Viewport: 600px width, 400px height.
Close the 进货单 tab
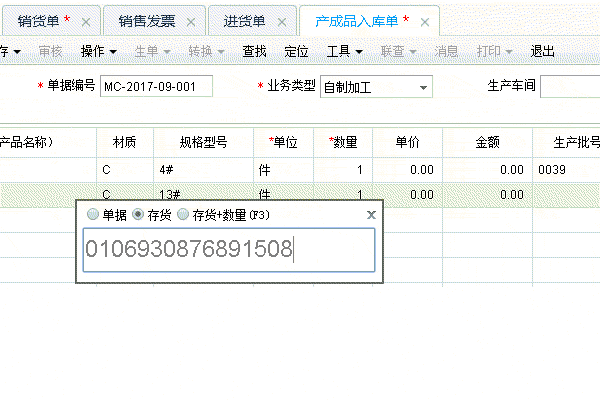[281, 21]
